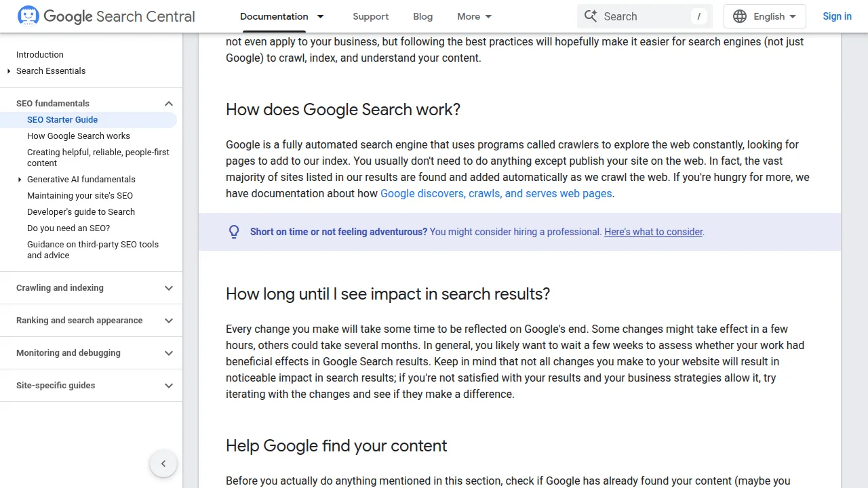868x488 pixels.
Task: Expand the Crawling and indexing section
Action: pyautogui.click(x=169, y=287)
